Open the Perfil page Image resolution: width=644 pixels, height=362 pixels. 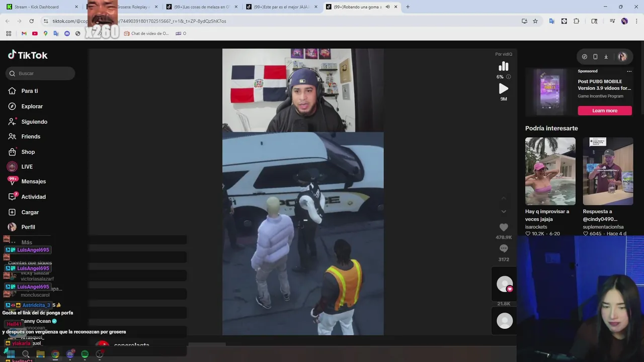pos(28,227)
